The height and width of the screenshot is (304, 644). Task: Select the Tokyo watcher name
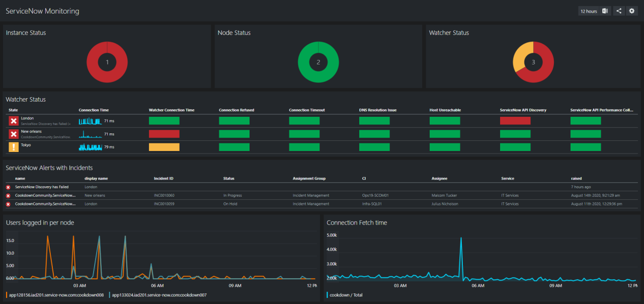pos(26,144)
